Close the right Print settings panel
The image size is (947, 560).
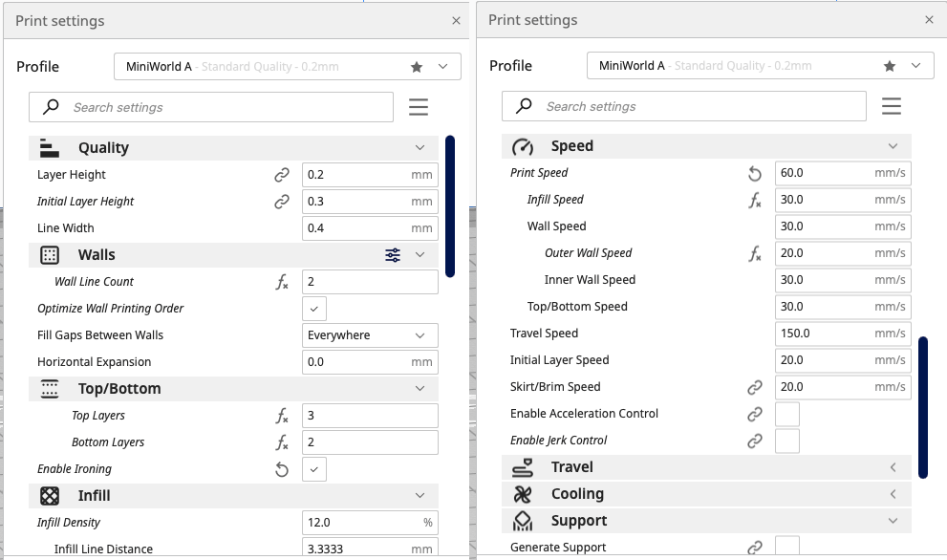click(929, 20)
